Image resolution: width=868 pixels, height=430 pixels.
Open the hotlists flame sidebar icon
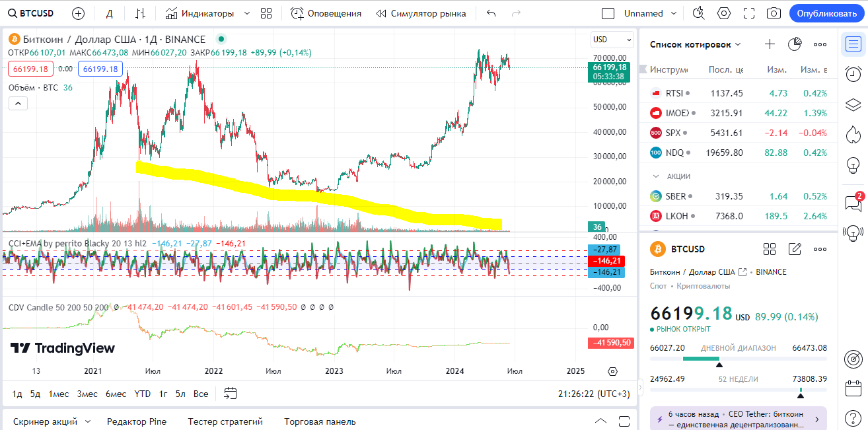[853, 134]
